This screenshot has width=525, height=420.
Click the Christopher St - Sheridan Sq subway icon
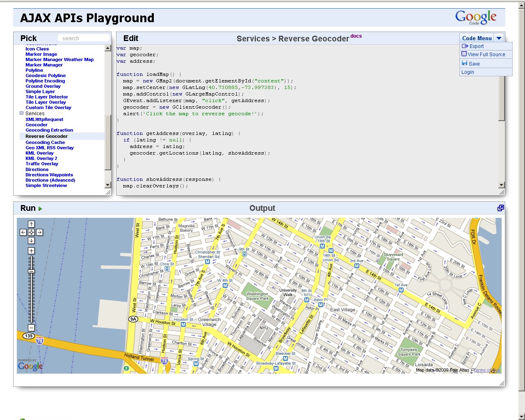pos(207,262)
